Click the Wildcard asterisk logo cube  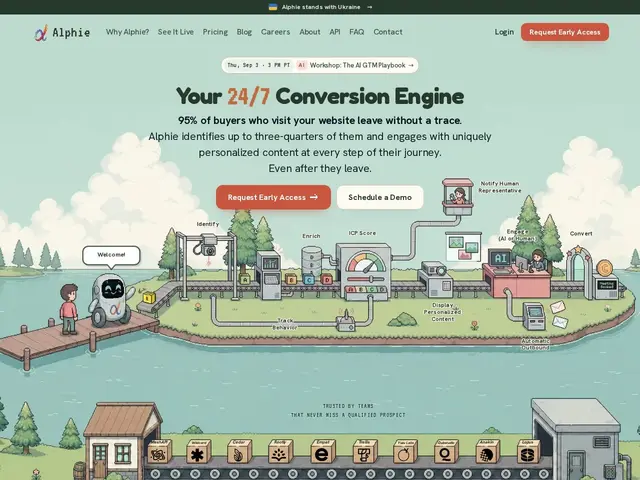click(198, 452)
